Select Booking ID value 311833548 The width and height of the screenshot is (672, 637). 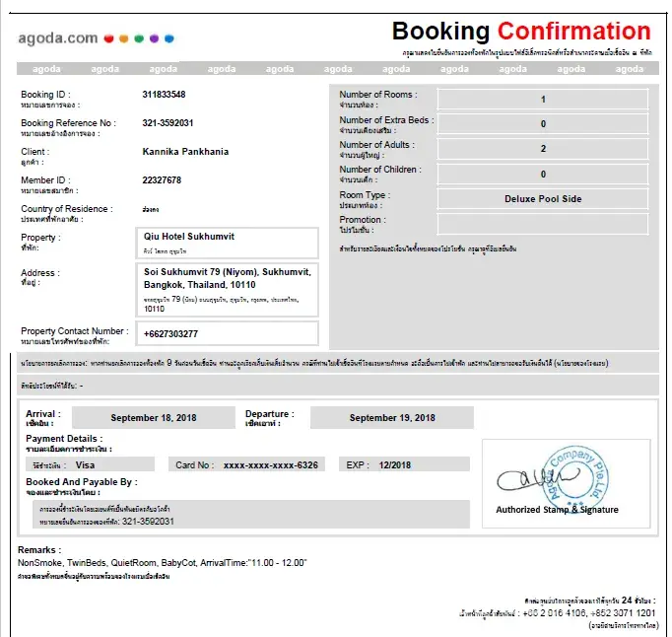pos(164,95)
